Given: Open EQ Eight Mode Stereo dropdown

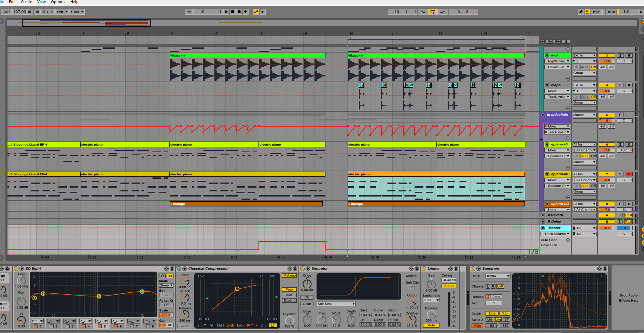Looking at the screenshot, I should (166, 285).
